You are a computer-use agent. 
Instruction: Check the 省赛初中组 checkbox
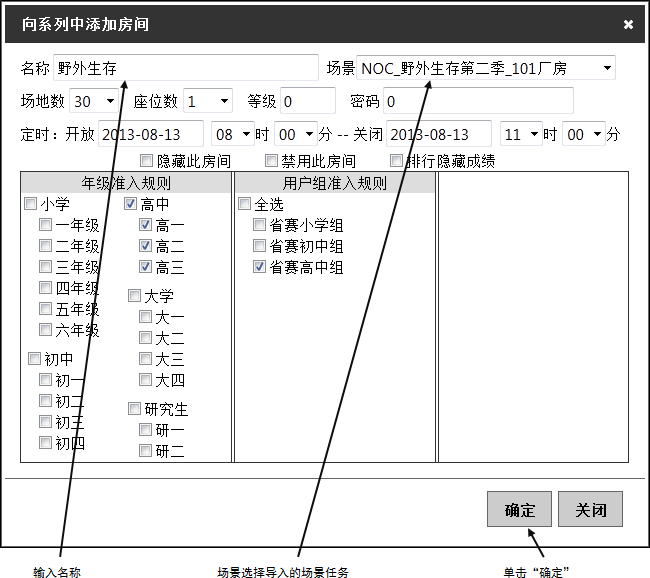coord(260,245)
